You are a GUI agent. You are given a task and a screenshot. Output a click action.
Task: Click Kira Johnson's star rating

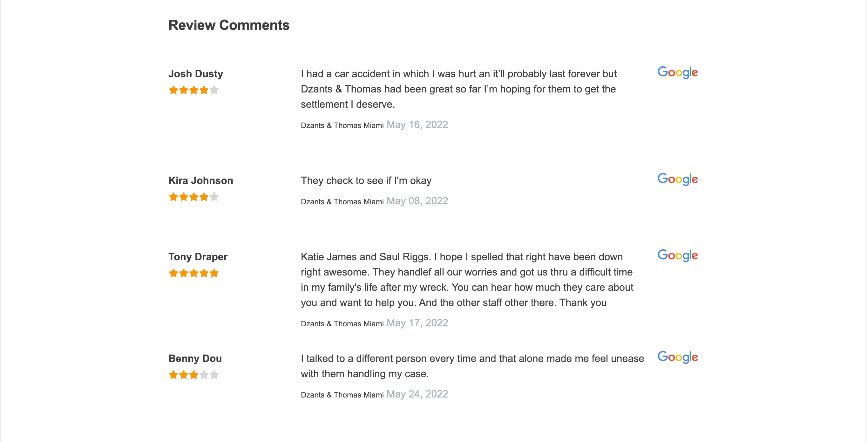coord(194,197)
